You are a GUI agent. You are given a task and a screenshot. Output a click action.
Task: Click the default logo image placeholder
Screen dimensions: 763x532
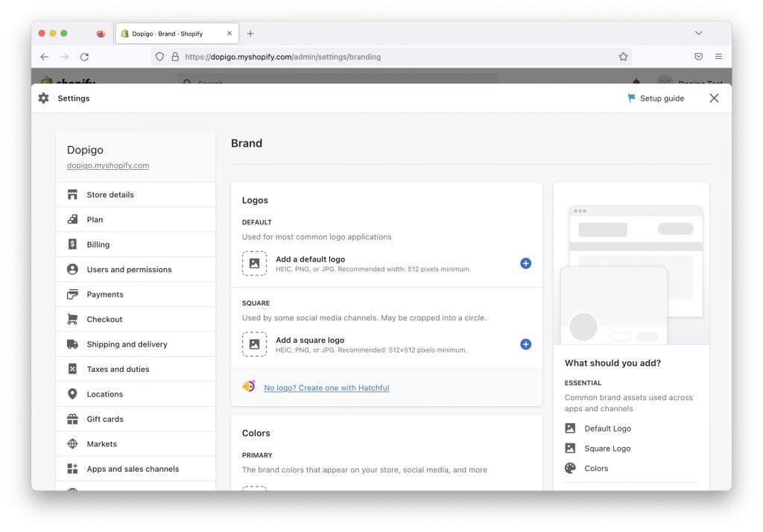tap(255, 263)
